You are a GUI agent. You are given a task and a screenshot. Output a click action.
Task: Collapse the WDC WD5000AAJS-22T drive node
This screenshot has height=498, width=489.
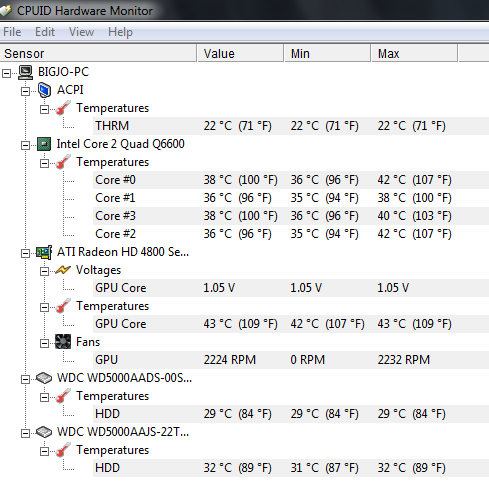(x=25, y=433)
